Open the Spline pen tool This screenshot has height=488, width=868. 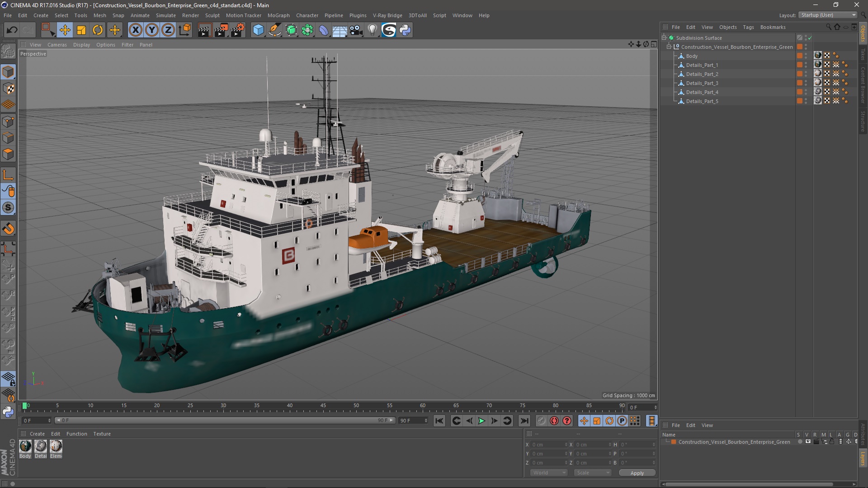point(275,30)
